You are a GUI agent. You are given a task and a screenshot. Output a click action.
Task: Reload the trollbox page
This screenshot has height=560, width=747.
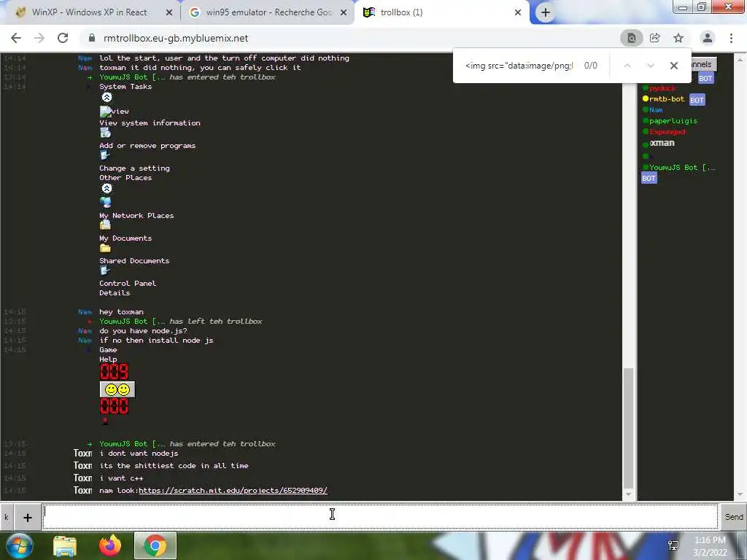63,38
